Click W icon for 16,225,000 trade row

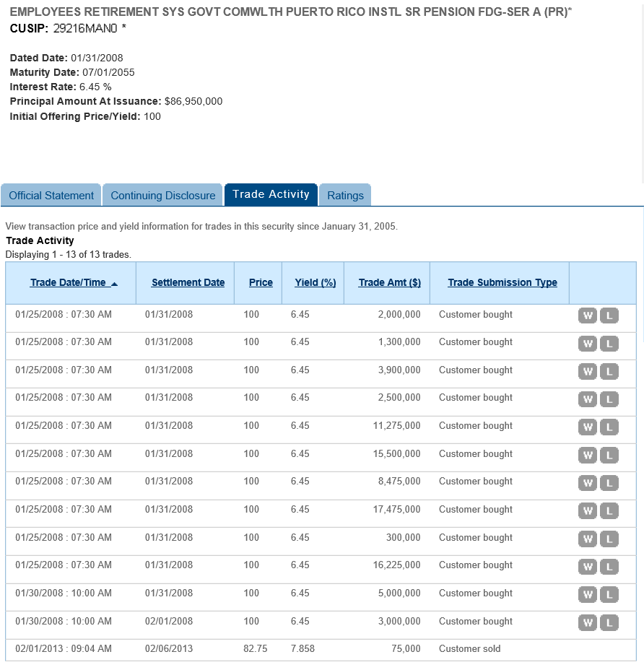click(x=588, y=567)
